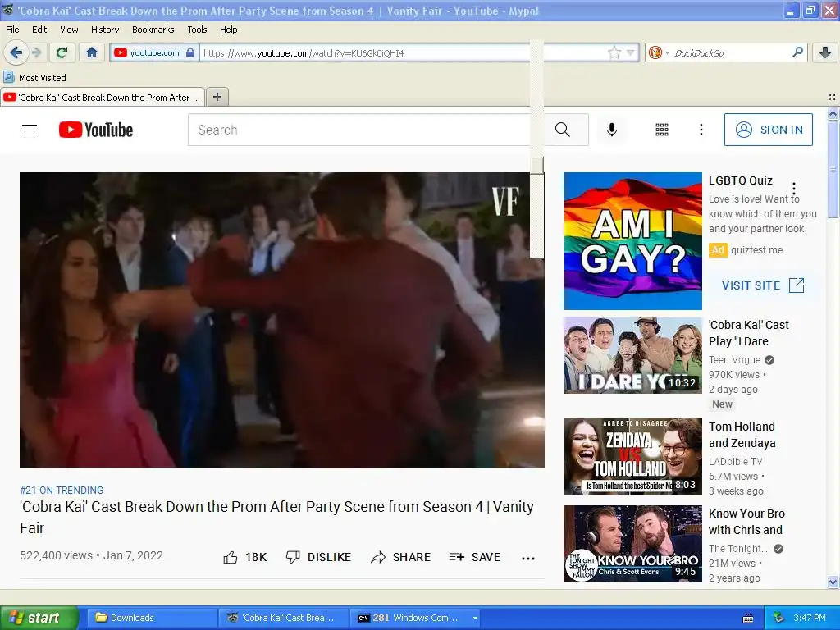This screenshot has height=630, width=840.
Task: Go back with the browser back arrow
Action: tap(16, 52)
